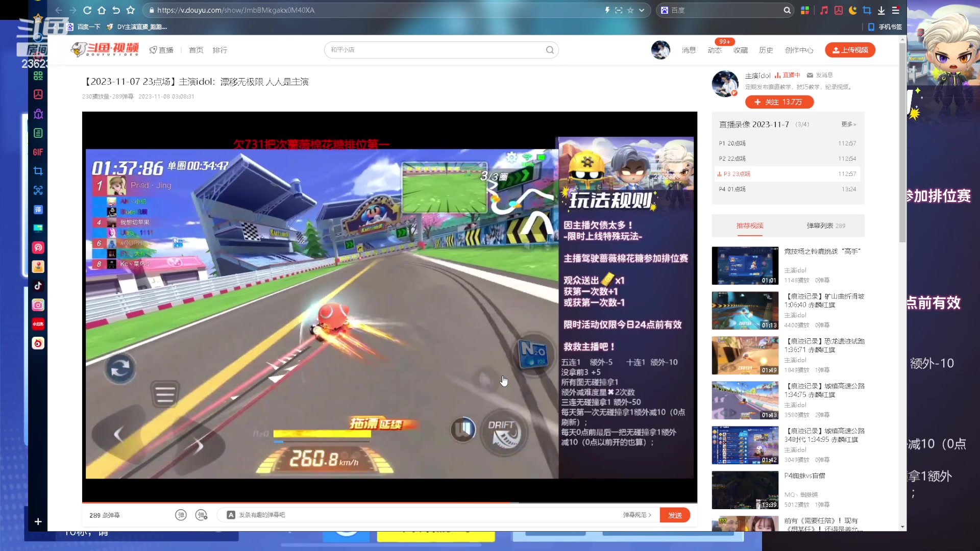This screenshot has width=980, height=551.
Task: Click the GIF tool in left sidebar
Action: click(38, 152)
